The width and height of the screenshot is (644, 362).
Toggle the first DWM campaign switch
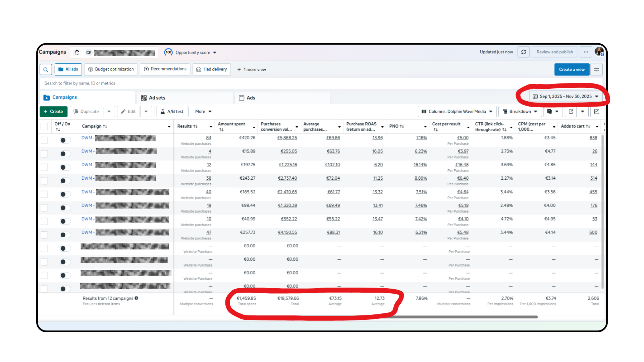(x=65, y=140)
